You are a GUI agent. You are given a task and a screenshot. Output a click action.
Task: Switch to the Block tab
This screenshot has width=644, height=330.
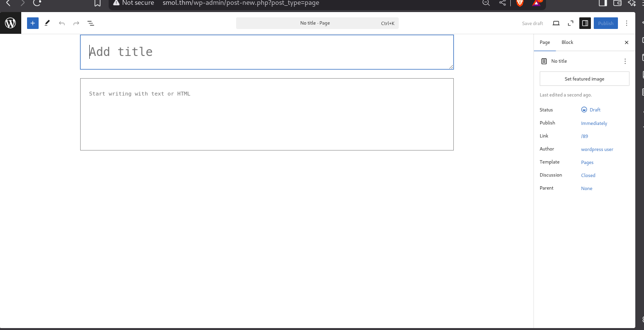567,42
